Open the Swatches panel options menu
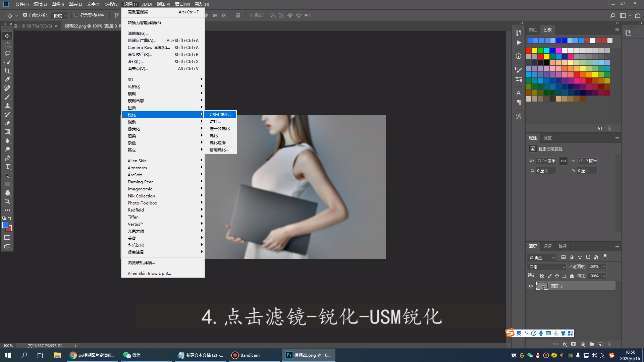 pyautogui.click(x=617, y=30)
